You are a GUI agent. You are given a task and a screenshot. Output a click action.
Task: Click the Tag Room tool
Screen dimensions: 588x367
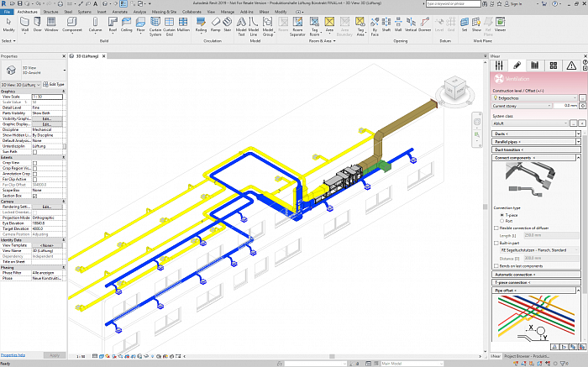click(314, 27)
